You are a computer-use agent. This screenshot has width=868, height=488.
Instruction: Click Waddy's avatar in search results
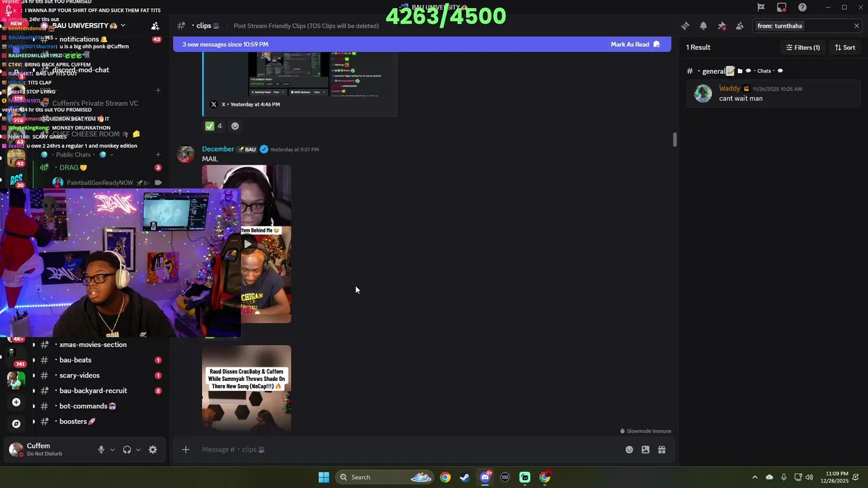pos(703,94)
